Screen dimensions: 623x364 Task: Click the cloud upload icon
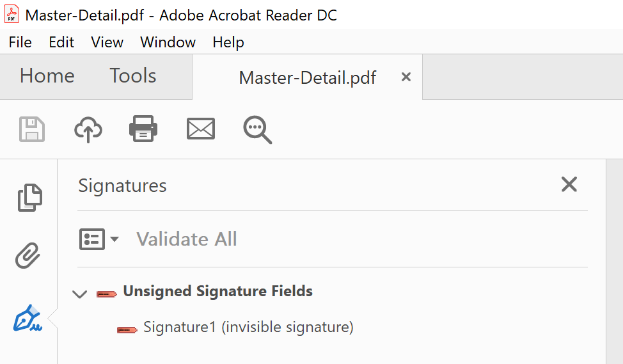[x=88, y=129]
